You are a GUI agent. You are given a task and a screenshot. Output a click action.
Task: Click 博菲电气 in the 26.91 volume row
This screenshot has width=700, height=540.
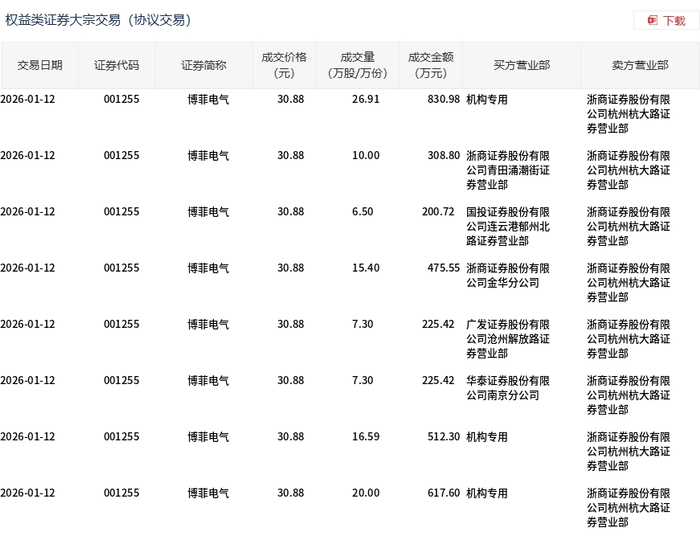pyautogui.click(x=208, y=100)
